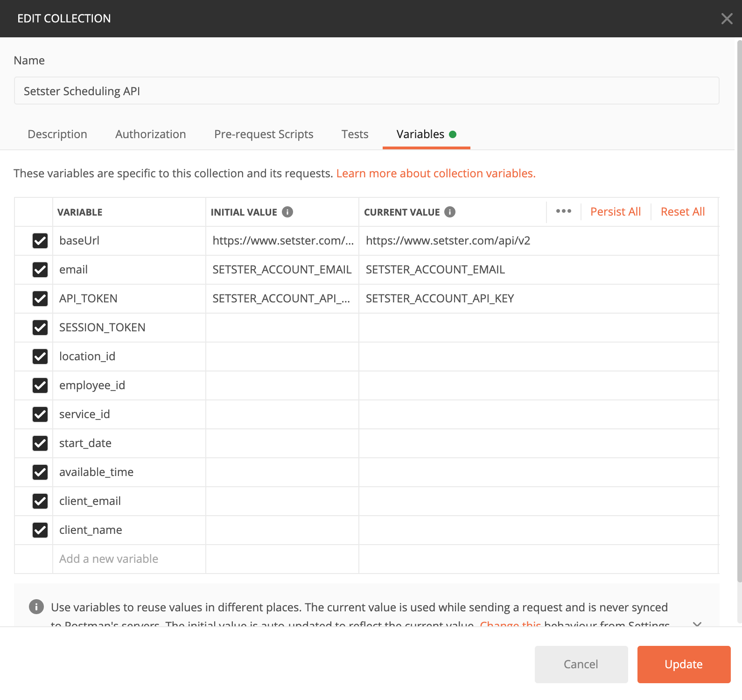Click the info icon beside Current Value
The image size is (742, 700).
[x=450, y=212]
